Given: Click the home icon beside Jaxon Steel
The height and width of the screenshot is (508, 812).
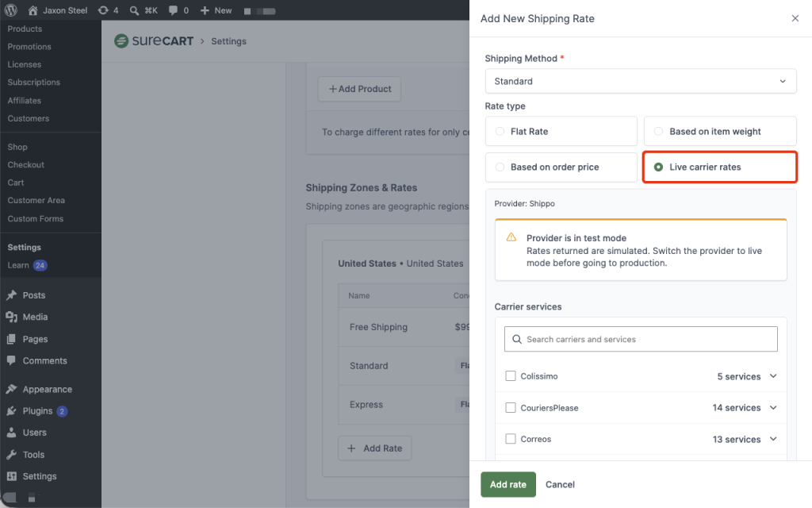Looking at the screenshot, I should 33,10.
